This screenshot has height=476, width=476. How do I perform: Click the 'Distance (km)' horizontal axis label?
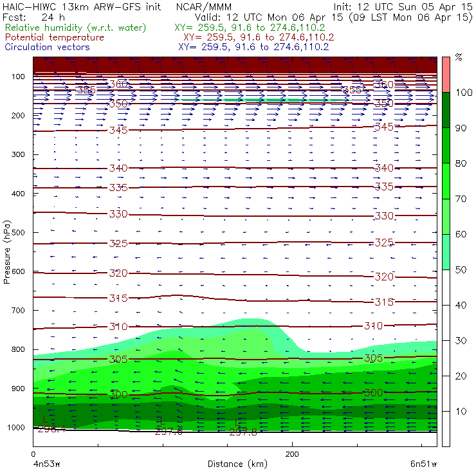click(237, 464)
